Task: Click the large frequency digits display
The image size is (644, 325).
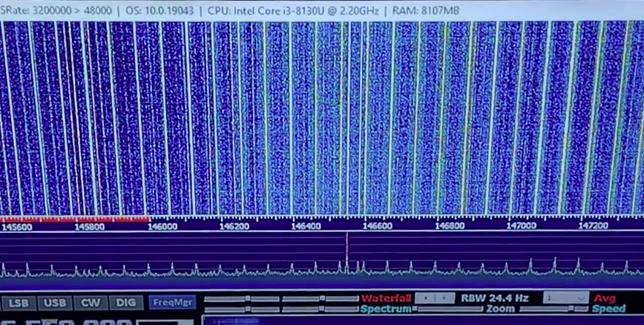Action: tap(67, 321)
